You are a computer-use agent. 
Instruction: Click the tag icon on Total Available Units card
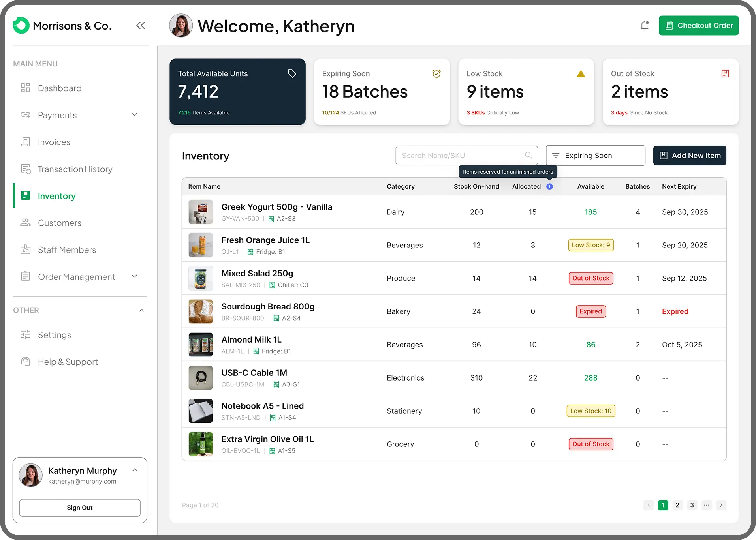point(292,73)
